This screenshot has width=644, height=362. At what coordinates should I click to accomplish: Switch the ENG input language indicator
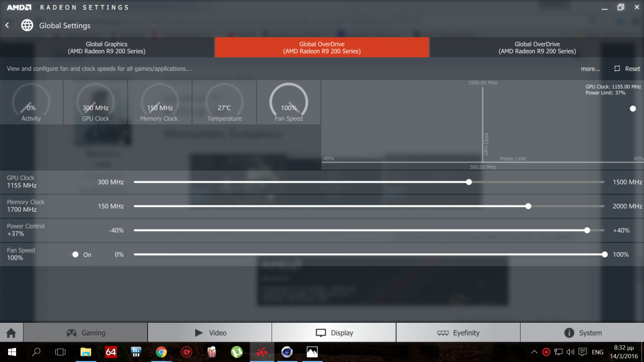click(598, 352)
